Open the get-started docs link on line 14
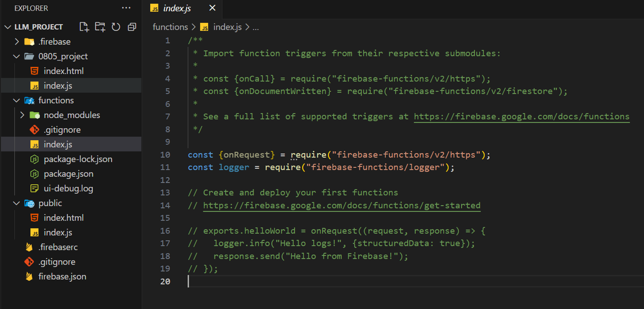 pyautogui.click(x=342, y=205)
